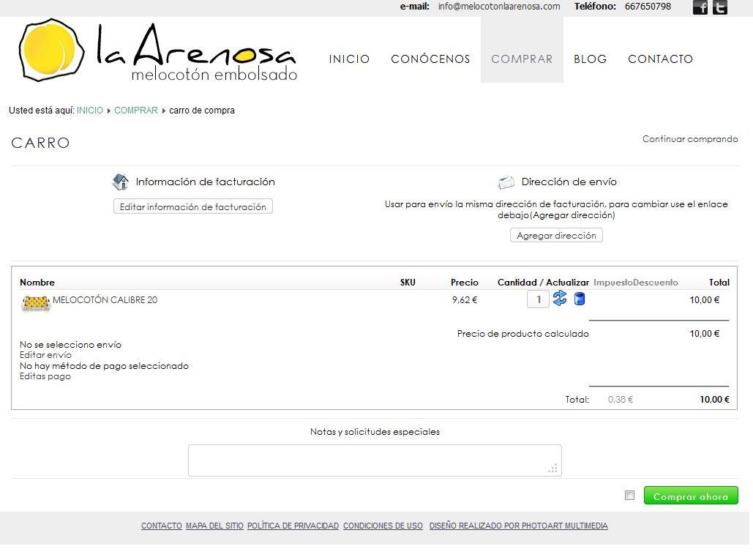Click the Editar envío link
753x560 pixels.
click(45, 355)
